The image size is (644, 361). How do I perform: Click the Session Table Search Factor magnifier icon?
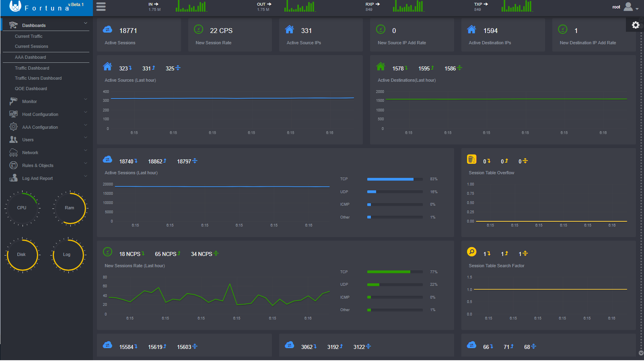[x=471, y=252]
